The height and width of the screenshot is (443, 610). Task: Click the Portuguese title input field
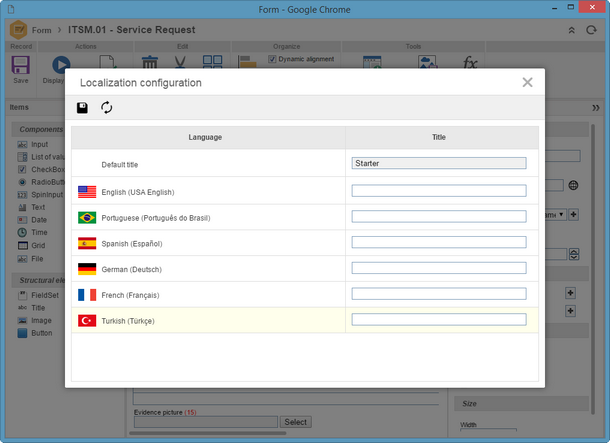click(x=439, y=217)
